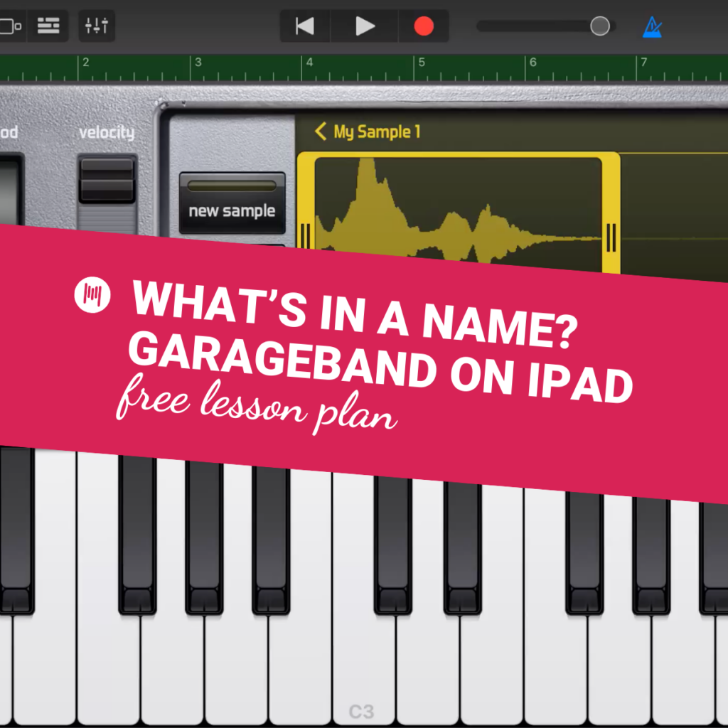Open the track controls mixer
The width and height of the screenshot is (728, 728).
pos(97,26)
